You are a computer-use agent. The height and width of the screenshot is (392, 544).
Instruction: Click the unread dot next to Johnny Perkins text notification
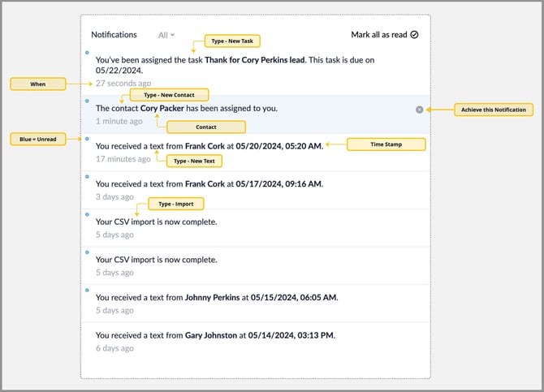click(x=87, y=290)
